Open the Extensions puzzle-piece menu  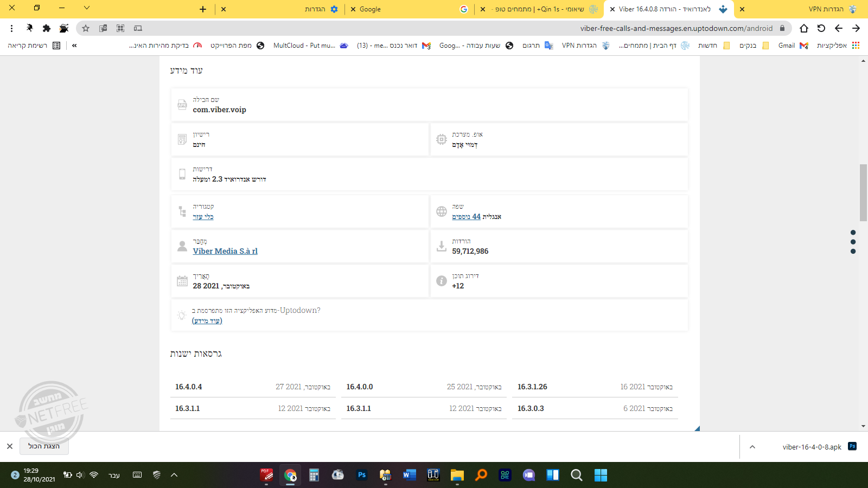tap(47, 28)
